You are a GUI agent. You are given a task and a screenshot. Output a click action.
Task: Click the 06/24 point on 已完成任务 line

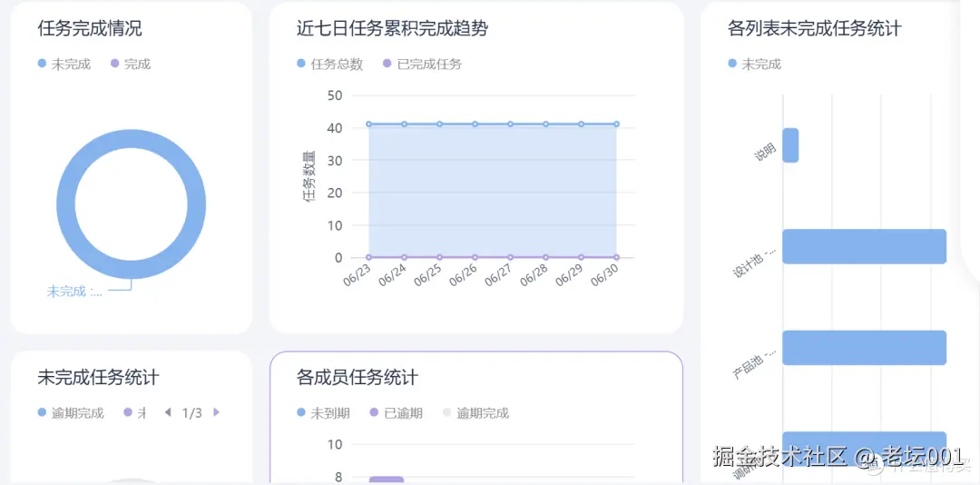click(x=405, y=257)
